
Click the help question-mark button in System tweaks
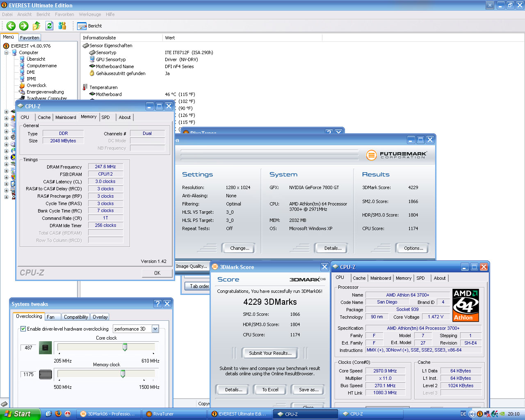[157, 304]
